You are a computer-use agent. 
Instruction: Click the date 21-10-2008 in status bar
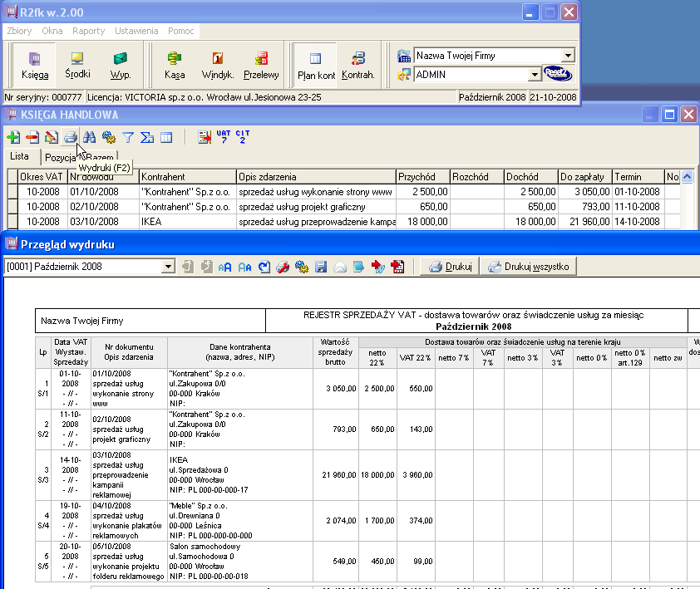coord(553,97)
